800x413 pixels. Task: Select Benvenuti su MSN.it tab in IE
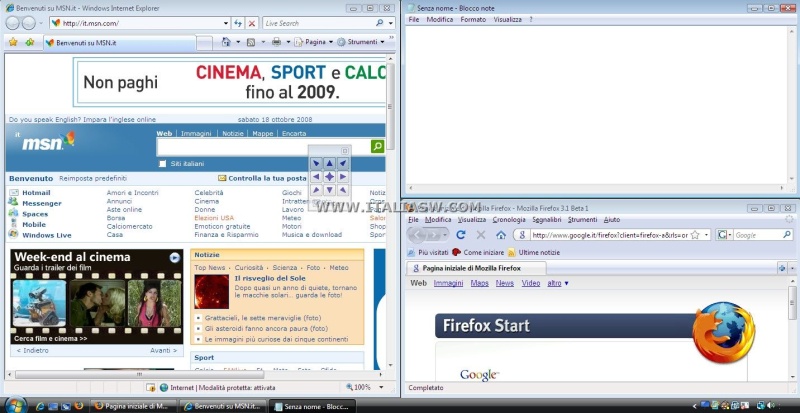[x=119, y=43]
